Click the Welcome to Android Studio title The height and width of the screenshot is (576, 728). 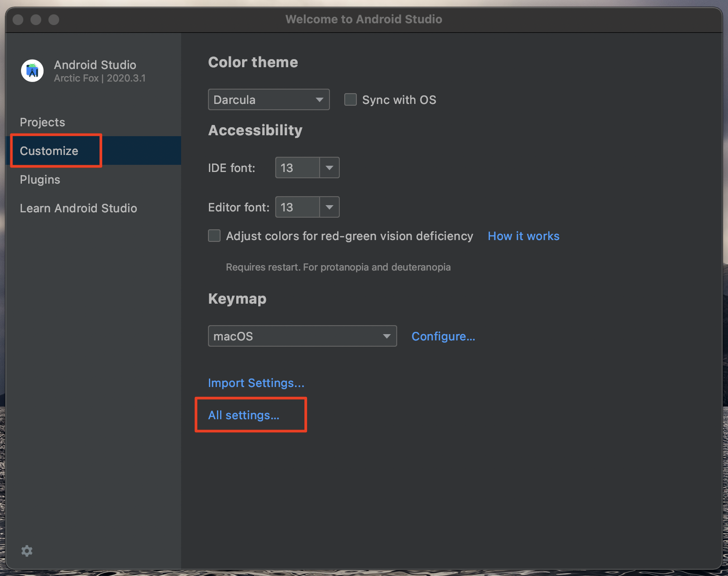coord(364,19)
